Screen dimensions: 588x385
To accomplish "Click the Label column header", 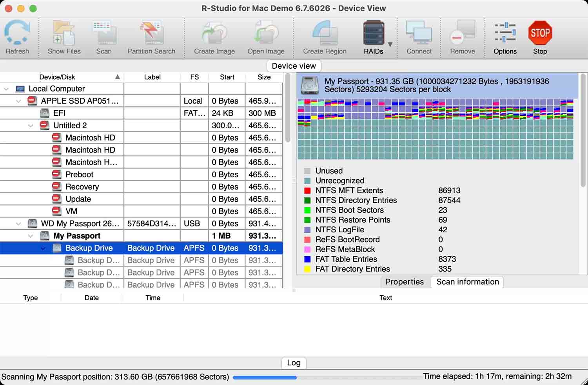I will (x=152, y=77).
